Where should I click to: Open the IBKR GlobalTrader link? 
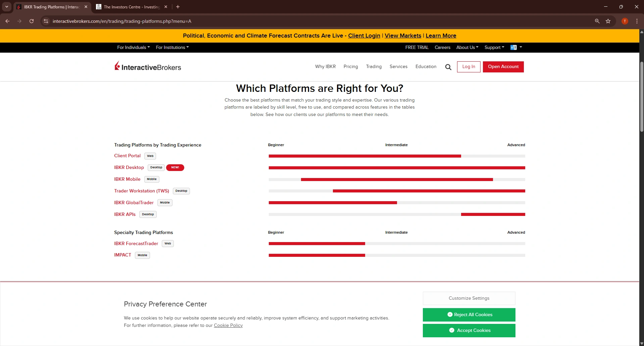(x=134, y=203)
